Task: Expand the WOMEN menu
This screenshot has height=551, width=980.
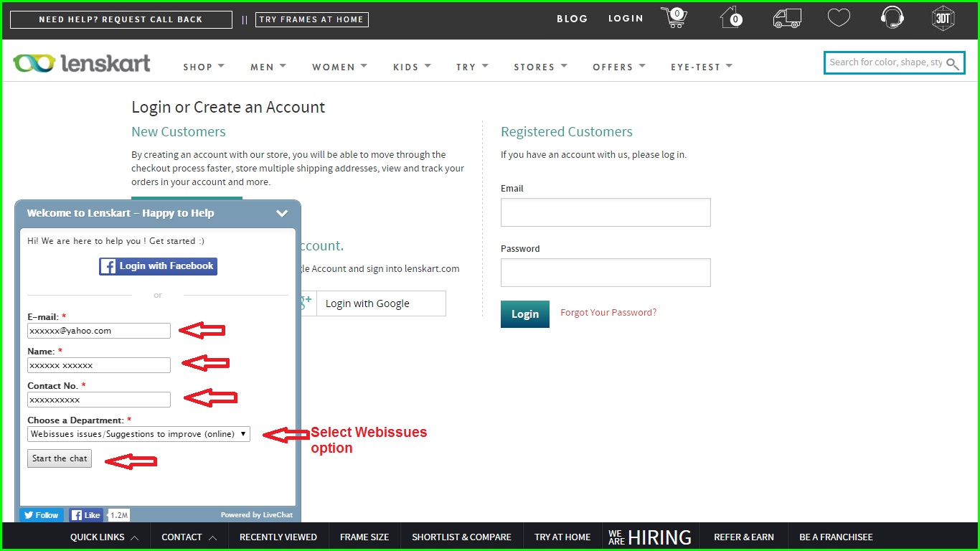Action: tap(340, 67)
